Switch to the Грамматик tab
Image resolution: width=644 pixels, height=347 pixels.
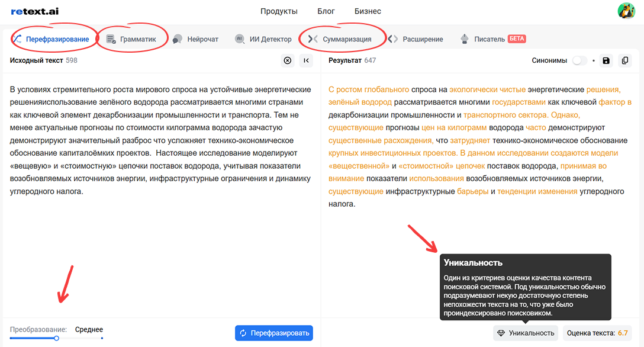pos(131,39)
